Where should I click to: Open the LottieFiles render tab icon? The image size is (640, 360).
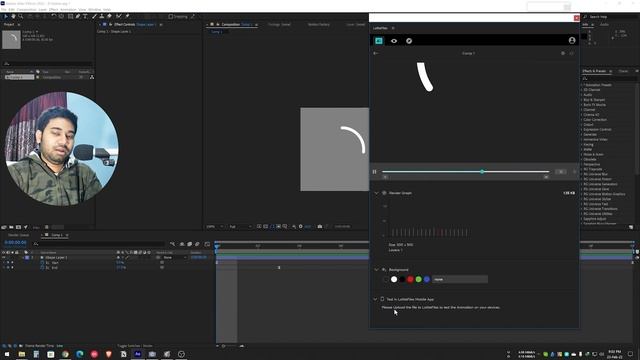click(379, 40)
